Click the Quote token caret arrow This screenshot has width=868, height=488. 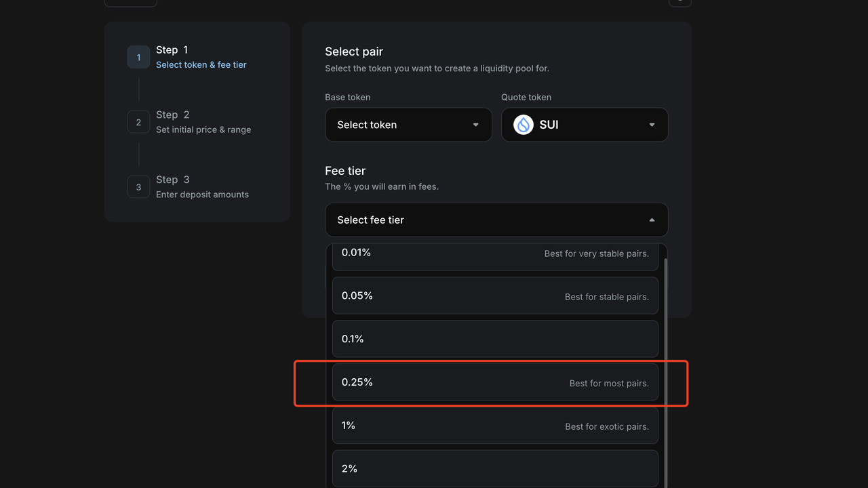click(652, 125)
